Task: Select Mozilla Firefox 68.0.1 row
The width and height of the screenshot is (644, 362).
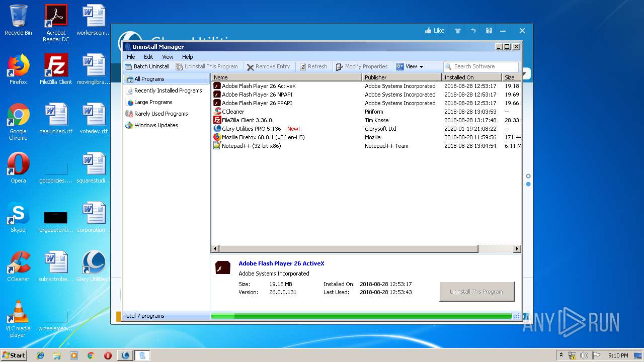Action: point(366,137)
